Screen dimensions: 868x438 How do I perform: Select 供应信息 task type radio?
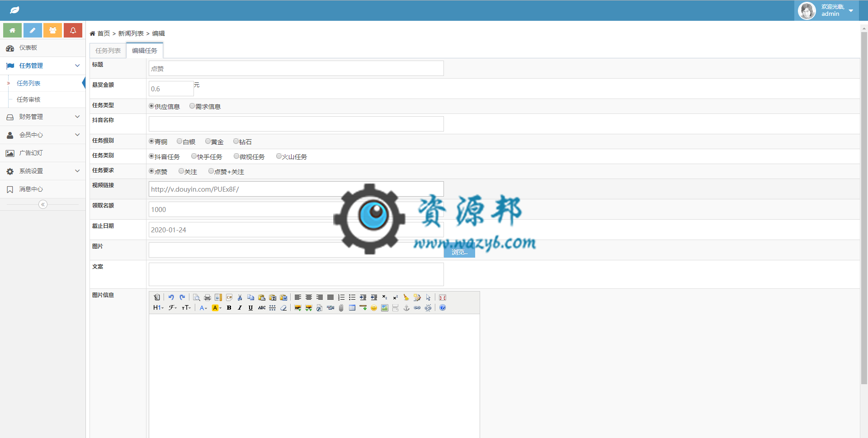[151, 106]
